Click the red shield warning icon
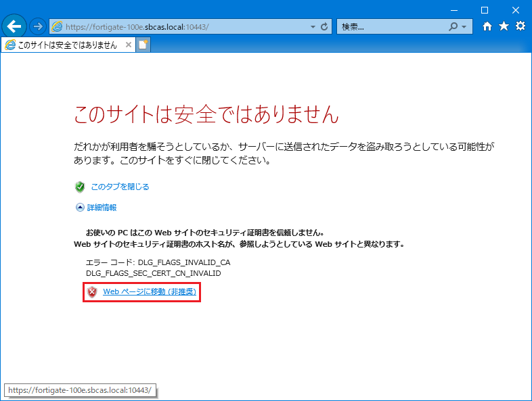Image resolution: width=532 pixels, height=401 pixels. pos(92,292)
